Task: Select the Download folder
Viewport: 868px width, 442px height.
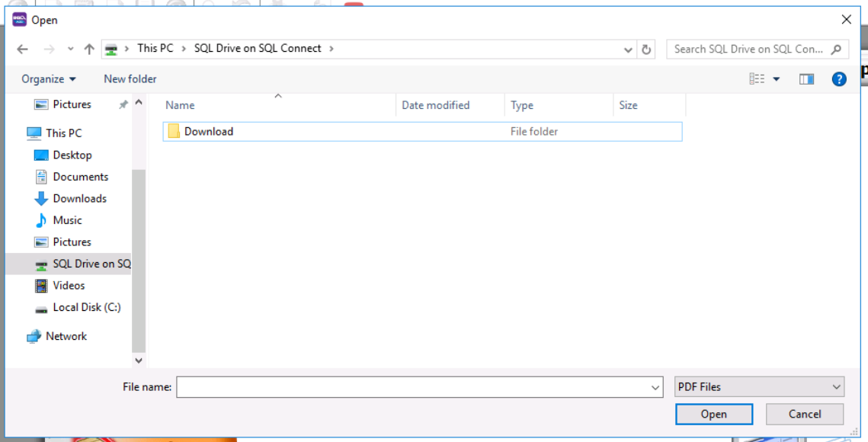Action: click(208, 132)
